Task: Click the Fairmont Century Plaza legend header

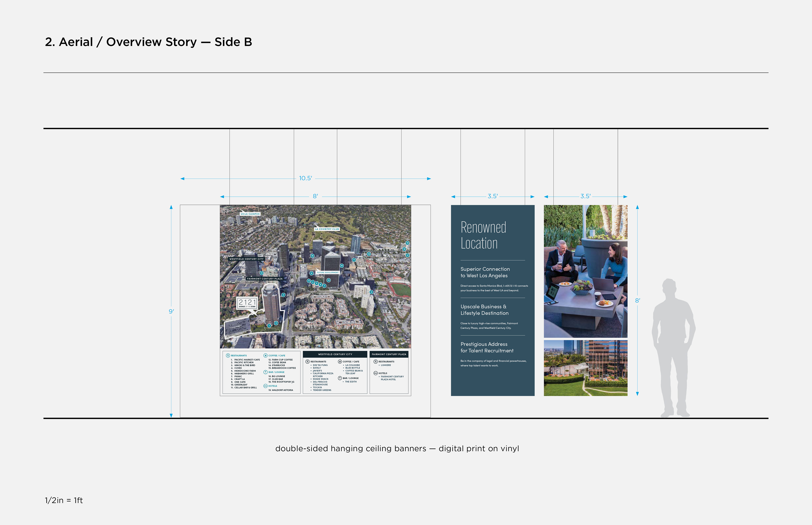Action: (389, 354)
